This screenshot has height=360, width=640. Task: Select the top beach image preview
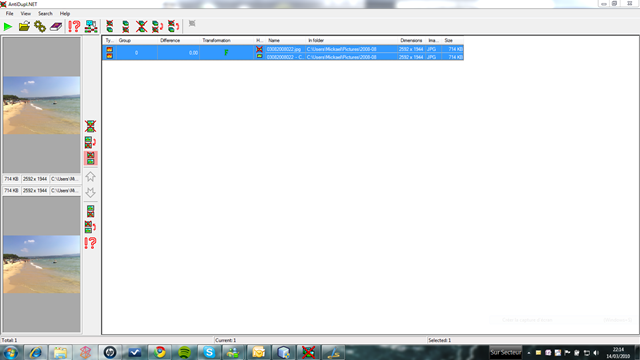coord(42,105)
